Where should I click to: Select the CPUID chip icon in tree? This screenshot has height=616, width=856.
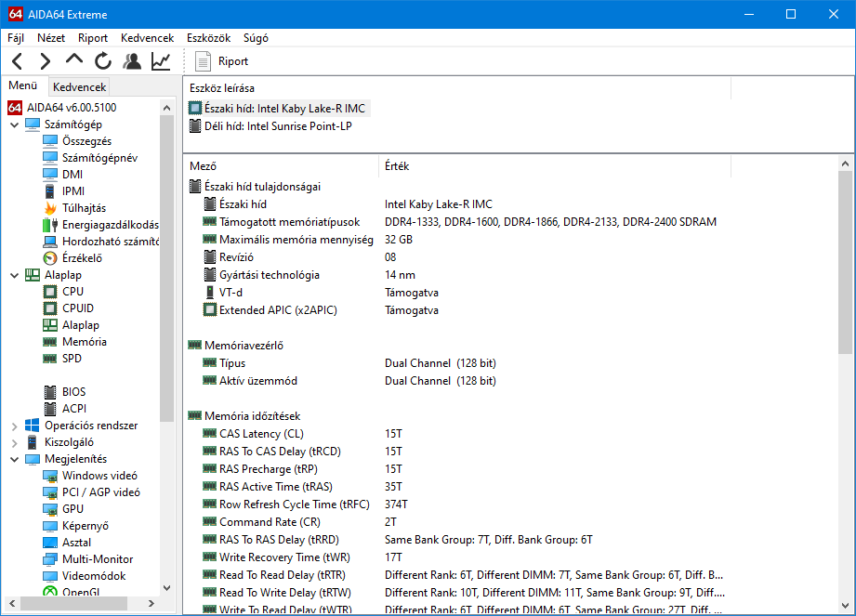click(49, 308)
